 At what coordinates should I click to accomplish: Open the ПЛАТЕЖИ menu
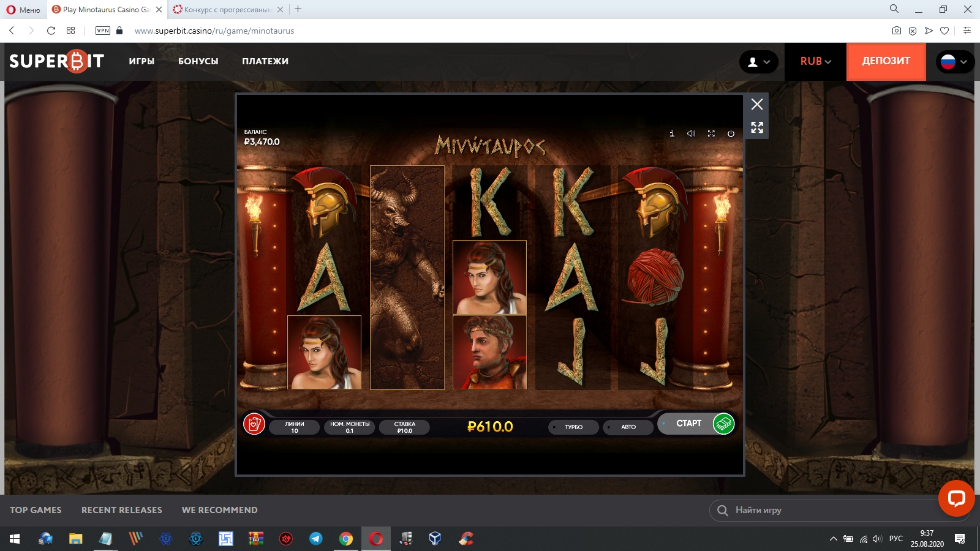click(x=265, y=61)
